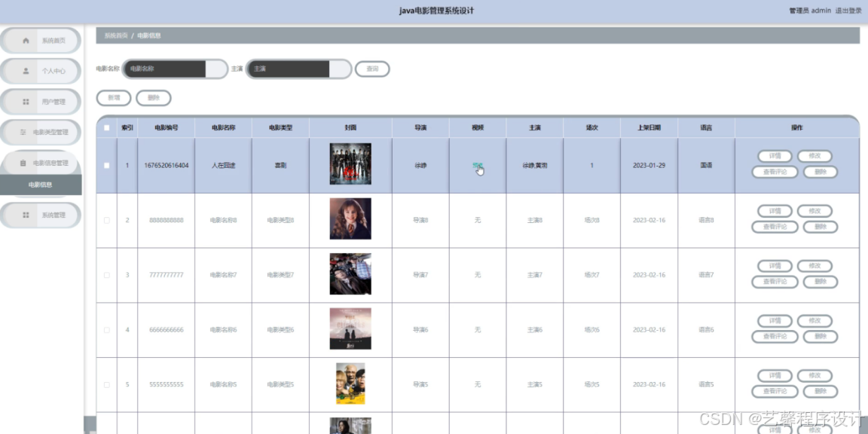The height and width of the screenshot is (434, 868).
Task: Select the 电影信息 submenu item
Action: [41, 185]
